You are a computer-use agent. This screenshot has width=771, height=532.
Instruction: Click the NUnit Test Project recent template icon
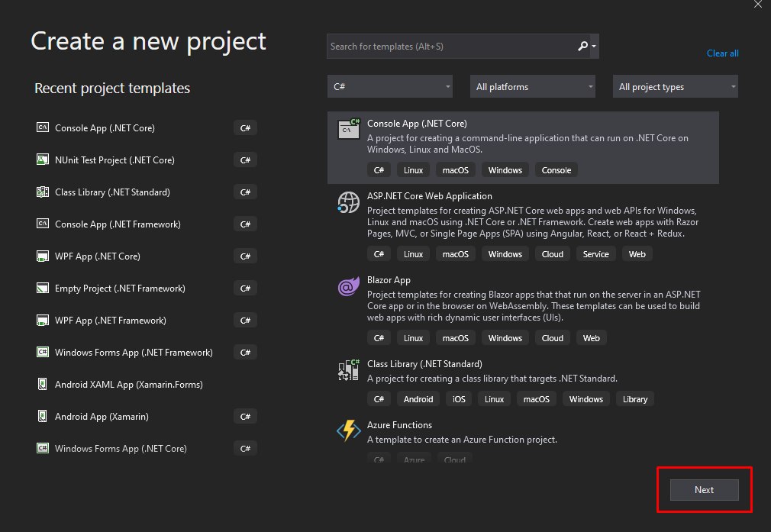[43, 160]
